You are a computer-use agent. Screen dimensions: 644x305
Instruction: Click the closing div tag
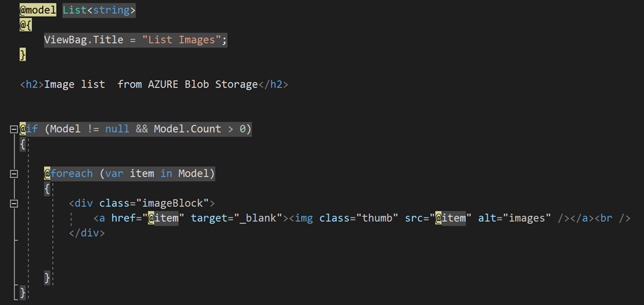(x=87, y=233)
